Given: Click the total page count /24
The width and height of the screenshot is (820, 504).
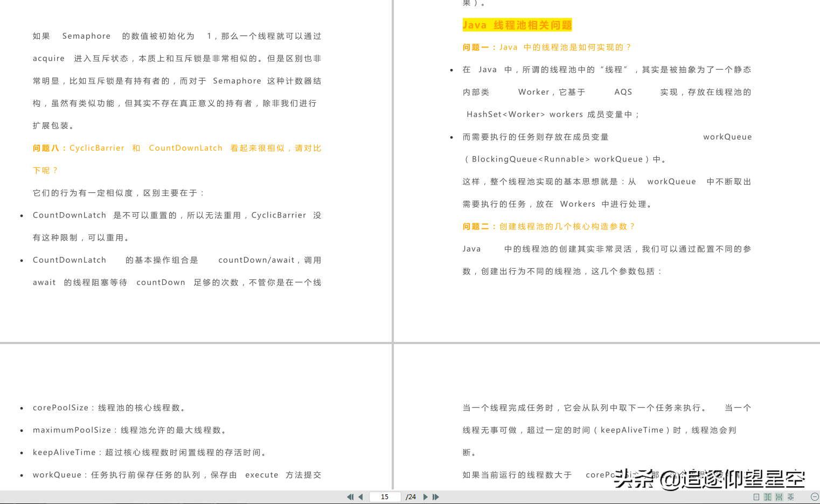Looking at the screenshot, I should [411, 497].
